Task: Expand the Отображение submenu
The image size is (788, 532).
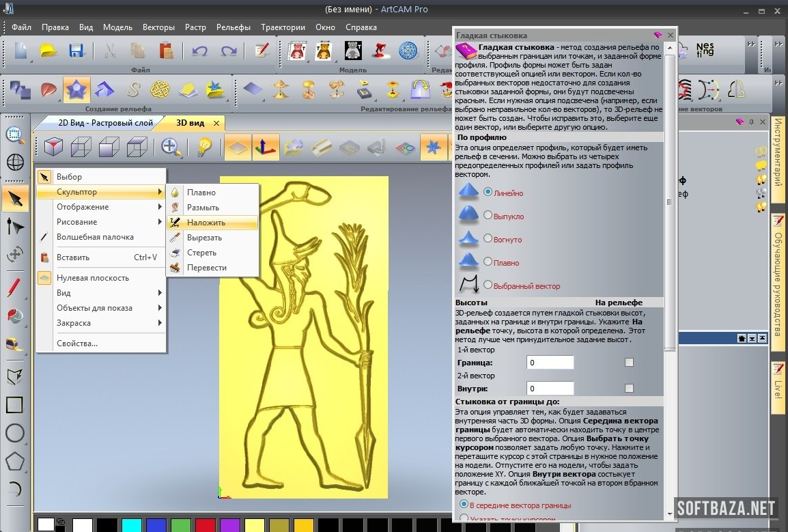Action: point(100,207)
